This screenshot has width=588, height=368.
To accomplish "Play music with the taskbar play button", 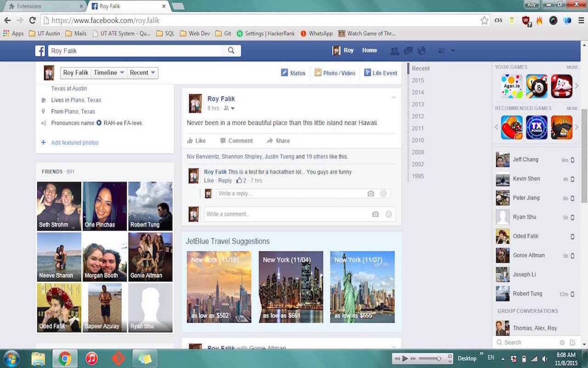I will point(405,359).
